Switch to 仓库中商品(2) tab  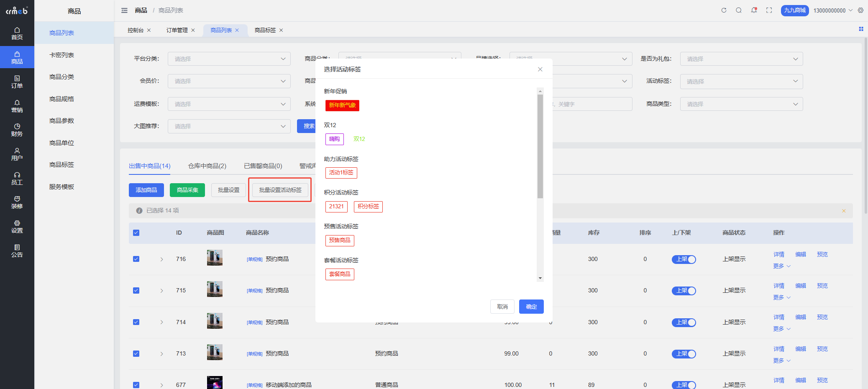pyautogui.click(x=207, y=166)
